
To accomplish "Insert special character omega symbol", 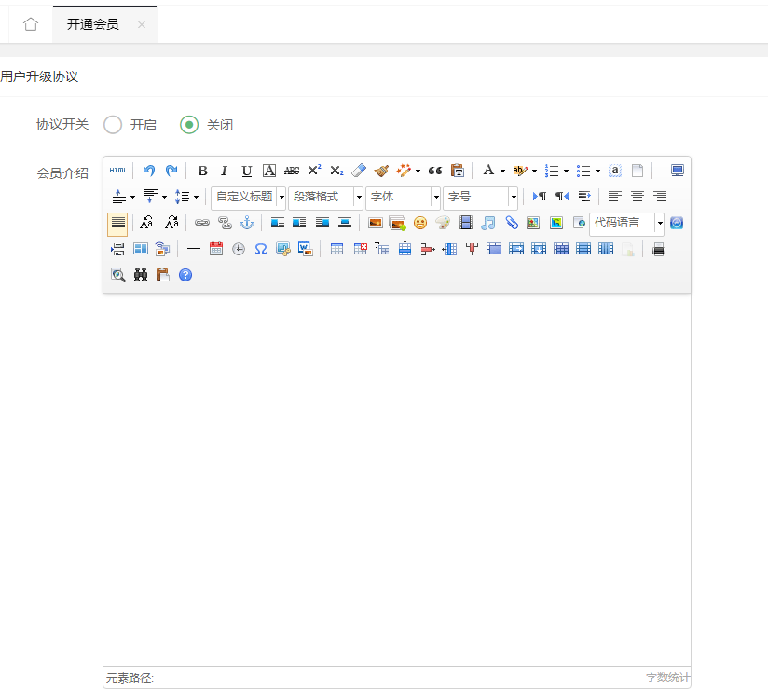I will pos(261,250).
